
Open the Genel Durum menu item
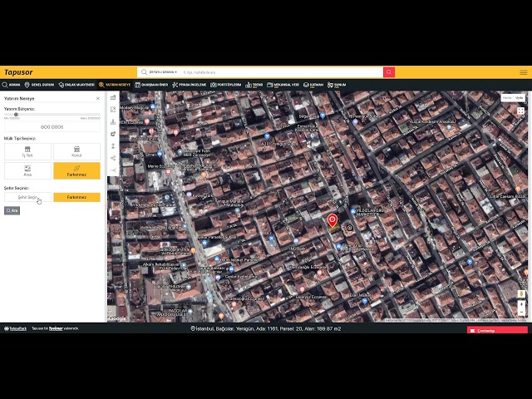(39, 85)
